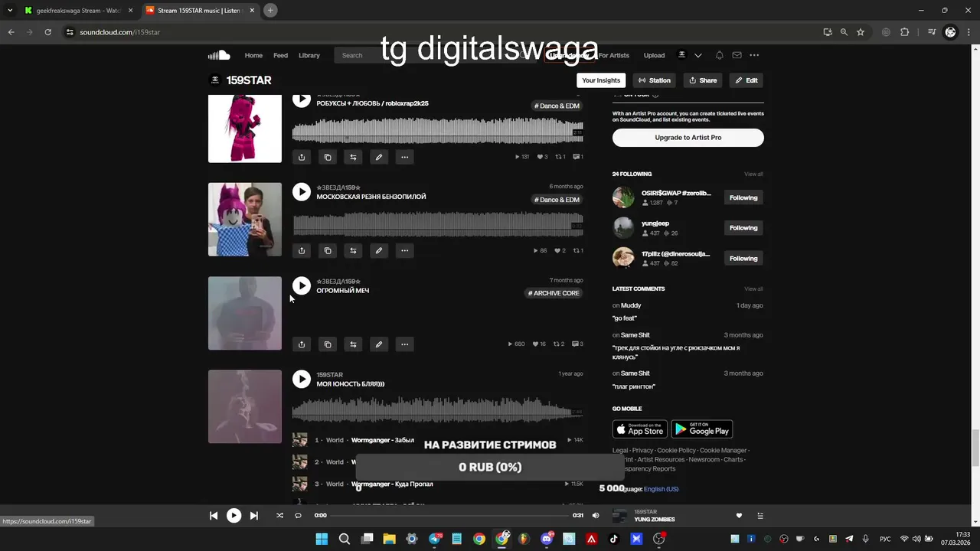Viewport: 980px width, 551px height.
Task: Share the РОБУКСЫ + ЛЮБОВЬ track
Action: point(302,157)
